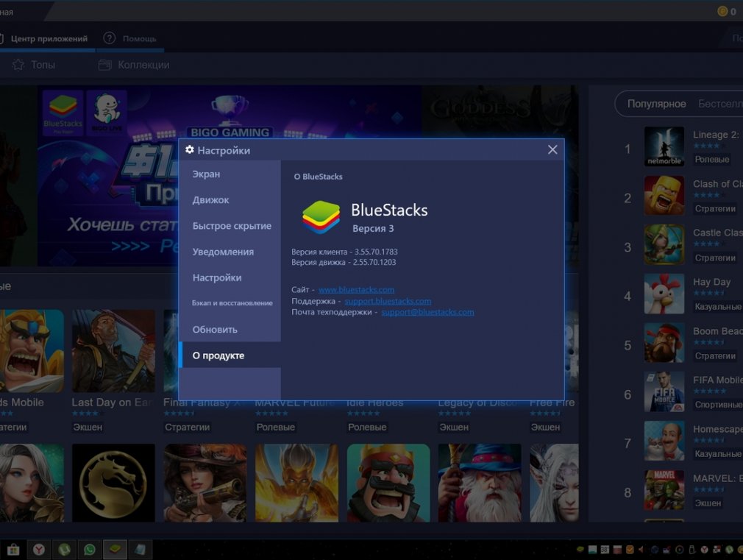Click the gold coin icon in top bar

pos(722,11)
